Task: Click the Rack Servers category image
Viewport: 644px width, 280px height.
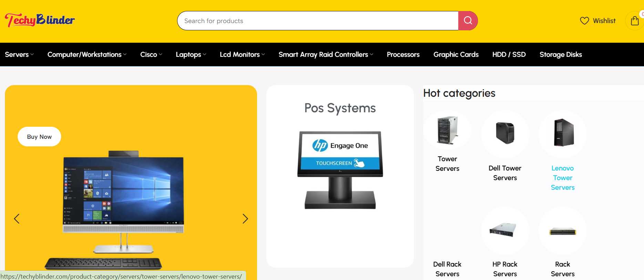Action: 562,231
